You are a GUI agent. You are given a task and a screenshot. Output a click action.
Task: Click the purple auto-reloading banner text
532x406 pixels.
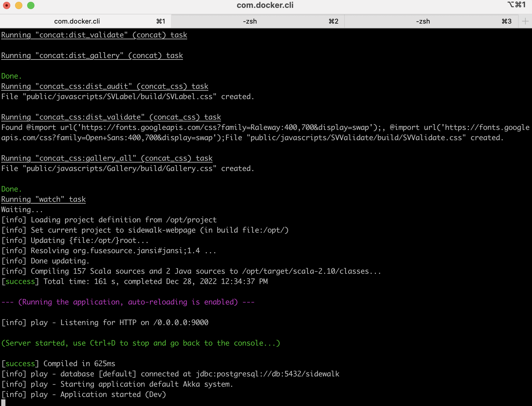[127, 302]
